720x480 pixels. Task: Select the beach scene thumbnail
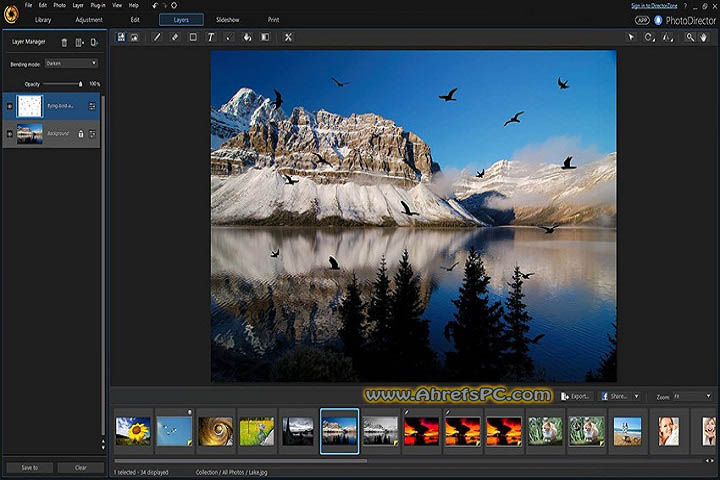pyautogui.click(x=627, y=431)
